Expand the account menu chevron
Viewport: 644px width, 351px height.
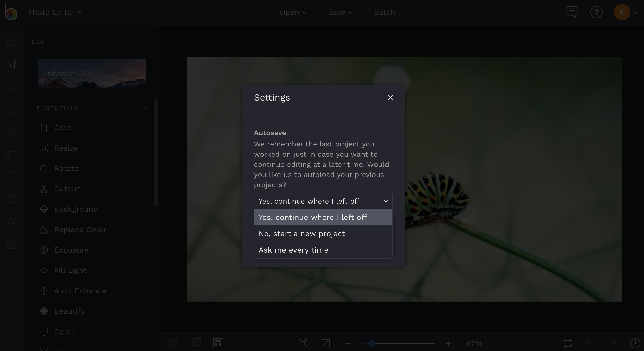635,12
